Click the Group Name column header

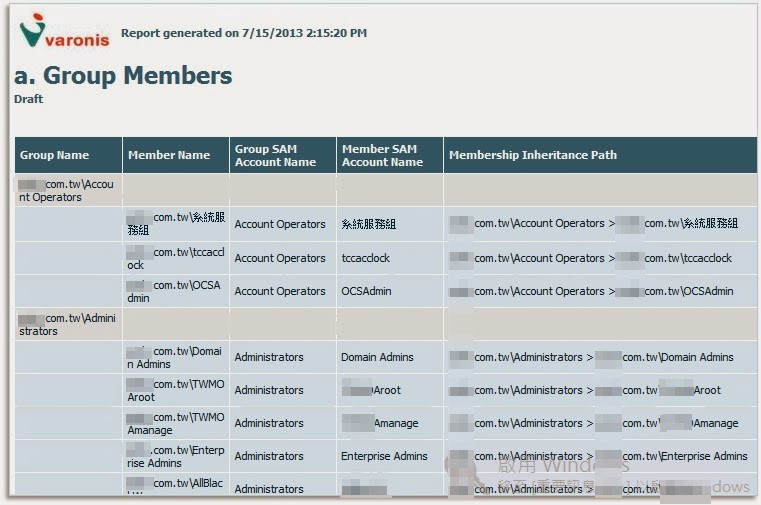tap(55, 155)
